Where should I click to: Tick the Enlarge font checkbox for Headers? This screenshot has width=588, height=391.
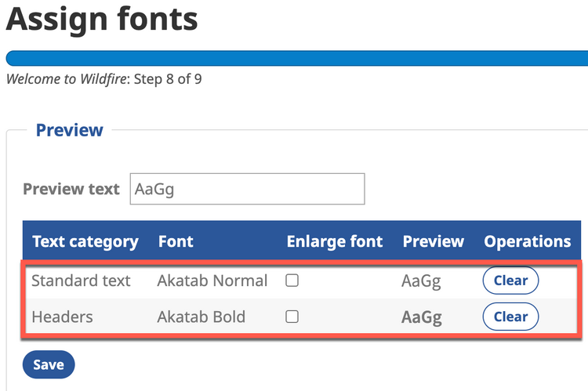coord(292,317)
